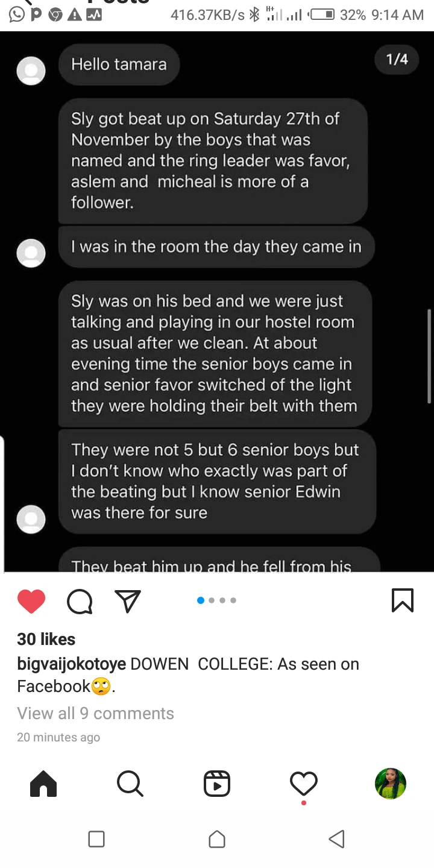Image resolution: width=434 pixels, height=868 pixels.
Task: Open Search tab magnifier icon
Action: 130,784
